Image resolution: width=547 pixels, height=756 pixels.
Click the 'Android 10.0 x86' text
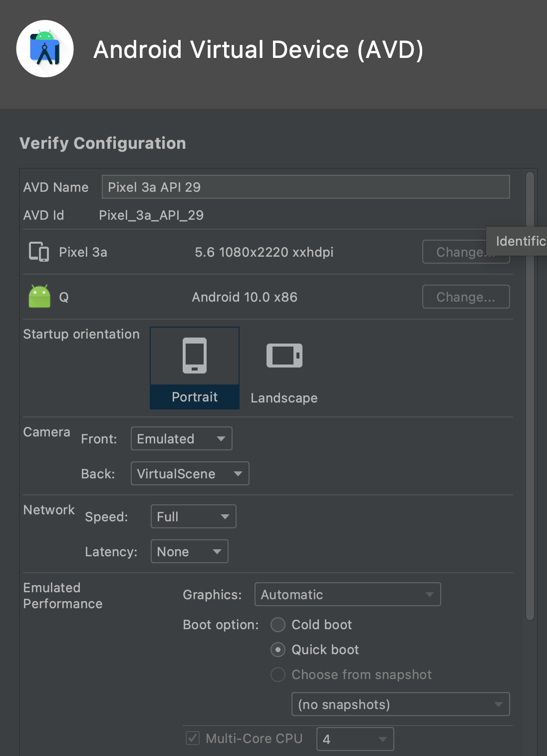coord(245,297)
